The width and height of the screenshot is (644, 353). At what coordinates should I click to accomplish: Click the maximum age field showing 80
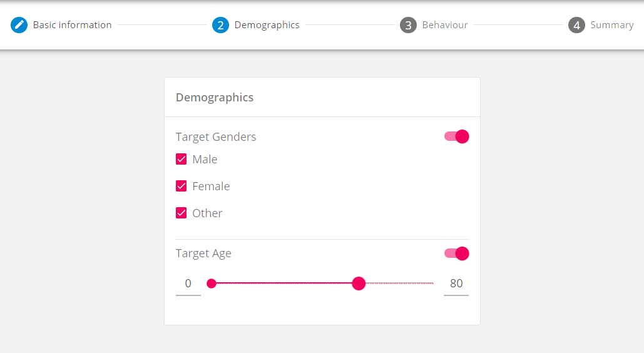[456, 284]
